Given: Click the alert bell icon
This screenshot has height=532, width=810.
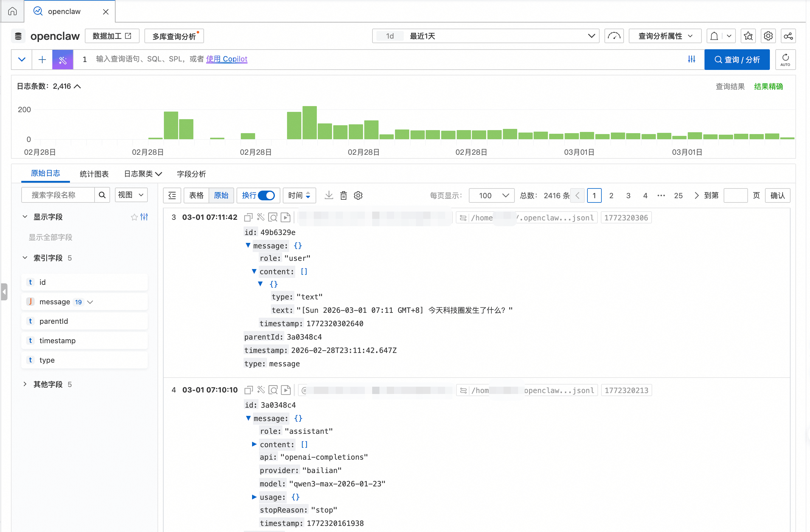Looking at the screenshot, I should pyautogui.click(x=714, y=36).
